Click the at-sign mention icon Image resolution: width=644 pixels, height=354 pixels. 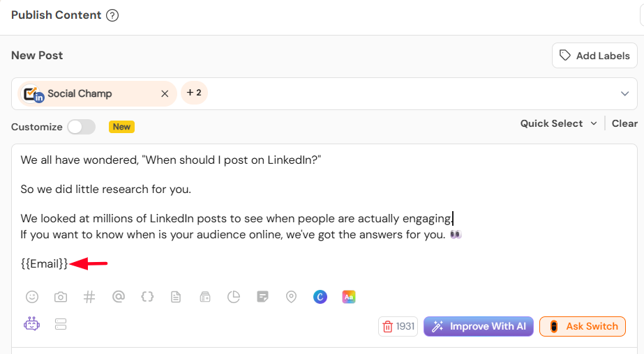click(119, 296)
